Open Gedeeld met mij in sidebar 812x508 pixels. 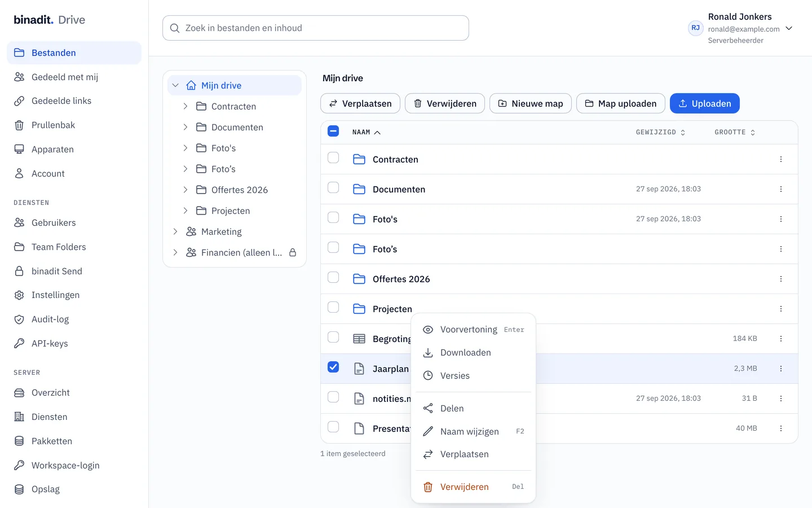74,77
